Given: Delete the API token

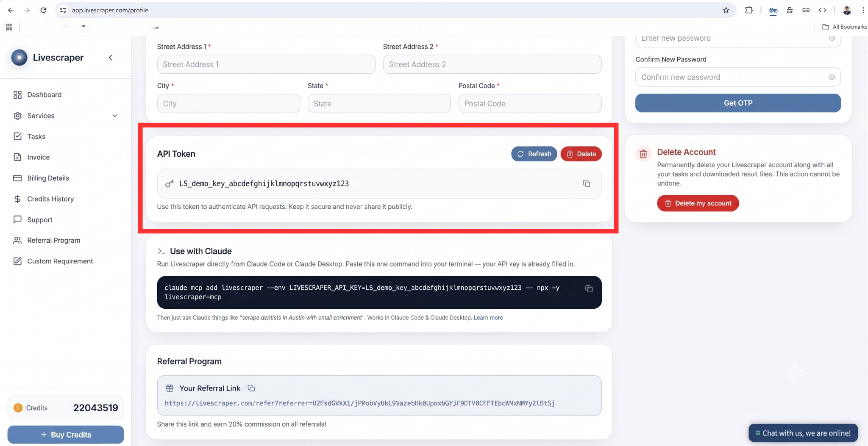Looking at the screenshot, I should click(581, 154).
